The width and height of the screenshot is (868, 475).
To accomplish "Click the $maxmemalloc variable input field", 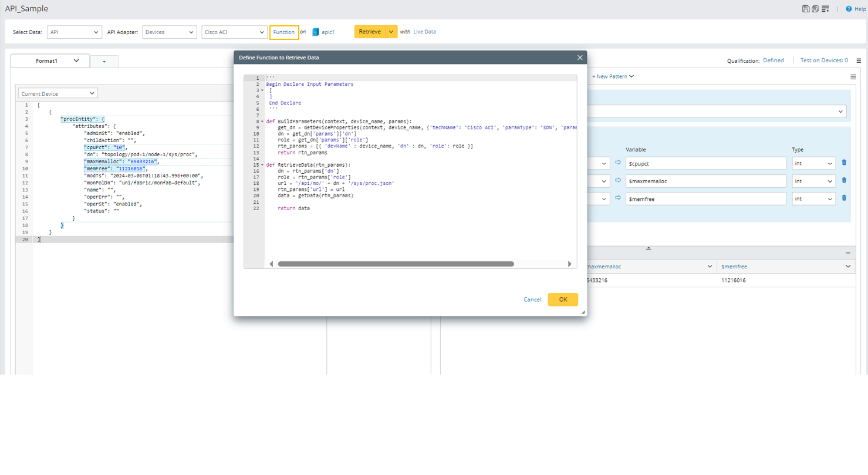I will (x=705, y=181).
